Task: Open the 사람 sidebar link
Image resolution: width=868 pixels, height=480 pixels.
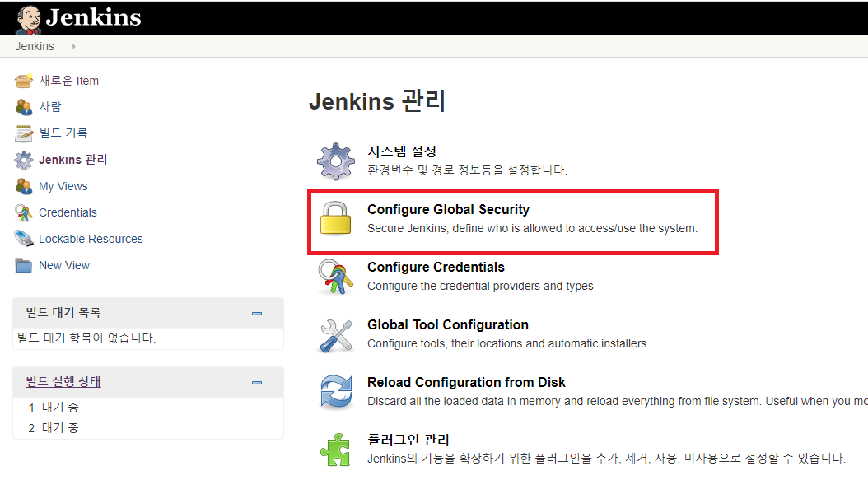Action: [x=49, y=106]
